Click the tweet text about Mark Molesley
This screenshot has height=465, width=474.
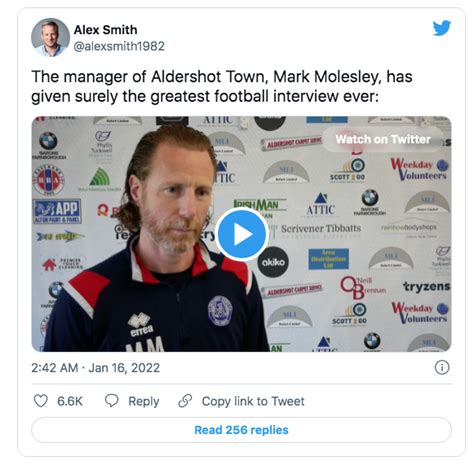[222, 86]
